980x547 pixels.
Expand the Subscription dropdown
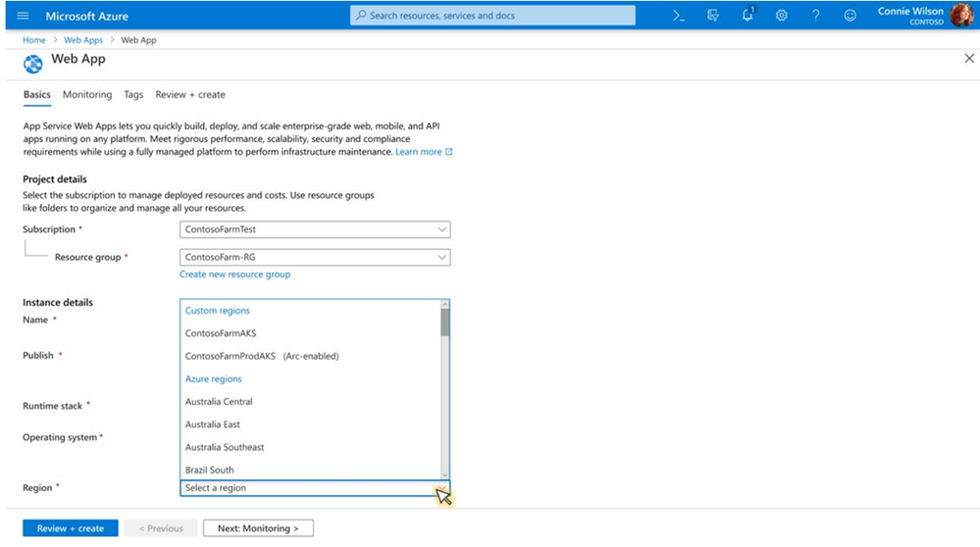point(315,229)
